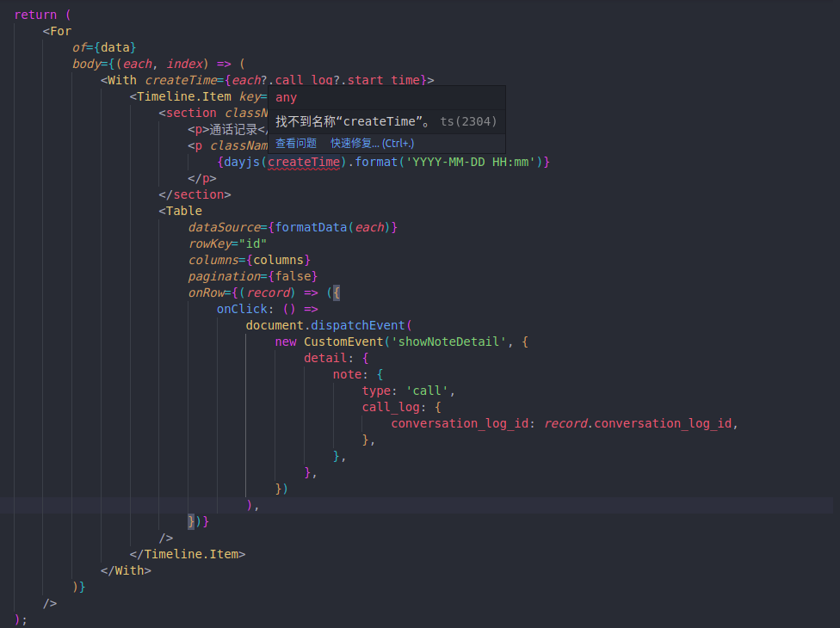Click the <Table opening tag
Image resolution: width=840 pixels, height=628 pixels.
pyautogui.click(x=181, y=211)
